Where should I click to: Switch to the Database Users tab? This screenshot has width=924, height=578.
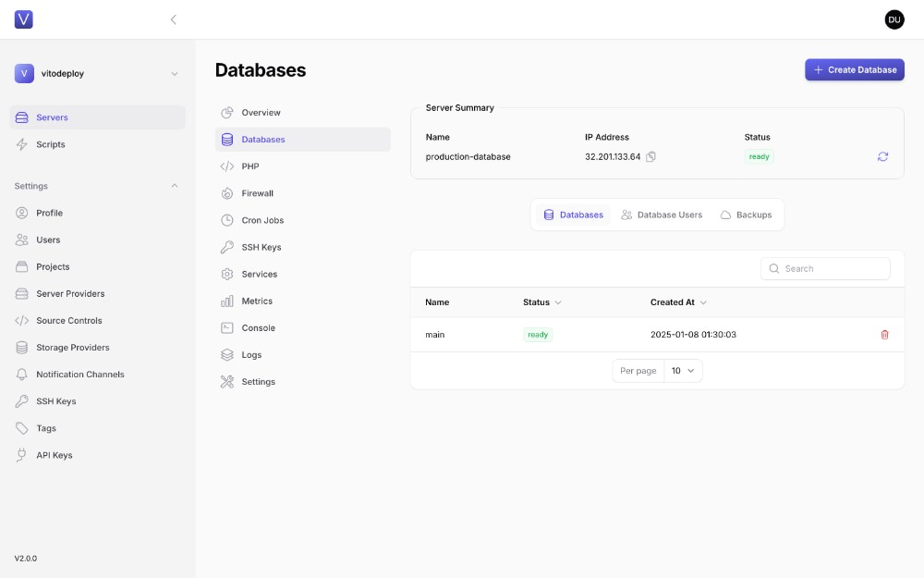click(662, 215)
